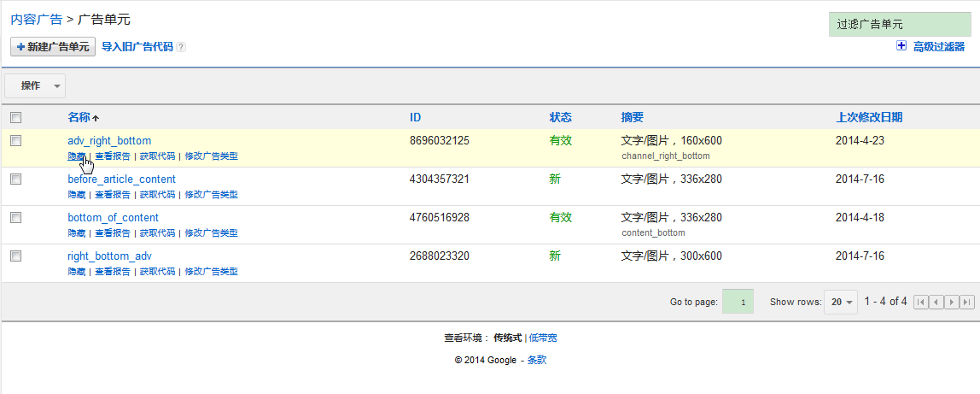Go to the first page of results
The image size is (980, 394).
click(x=920, y=302)
